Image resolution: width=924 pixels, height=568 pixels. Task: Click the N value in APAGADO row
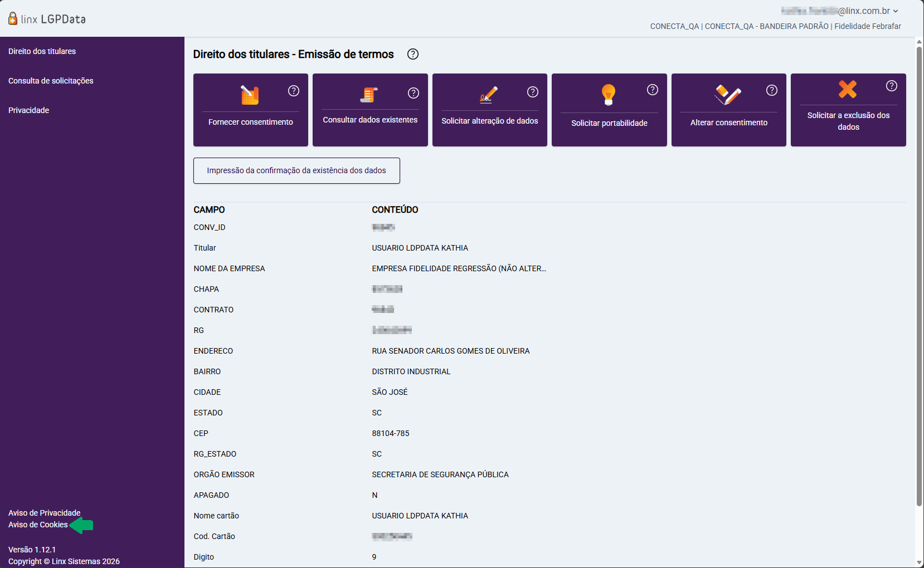click(x=375, y=495)
